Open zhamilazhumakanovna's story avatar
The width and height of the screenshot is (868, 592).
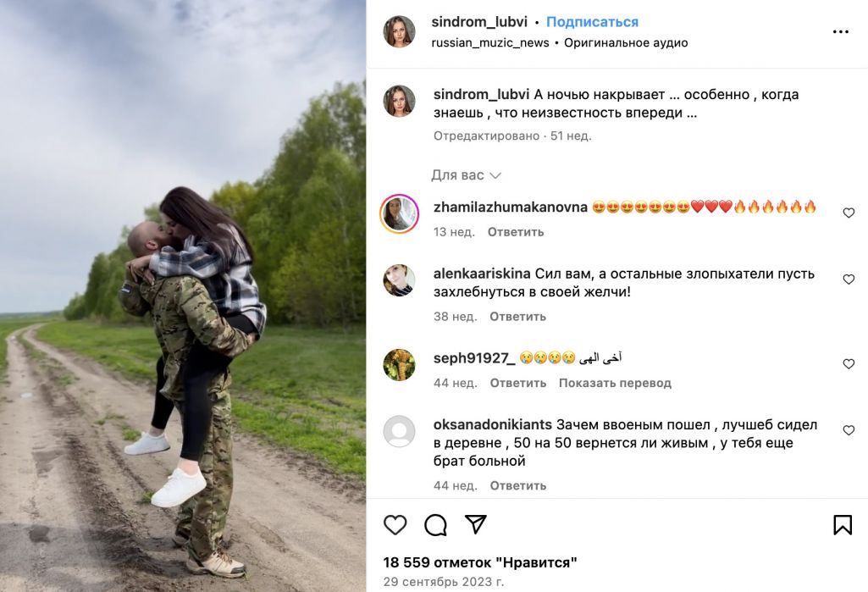click(x=399, y=213)
